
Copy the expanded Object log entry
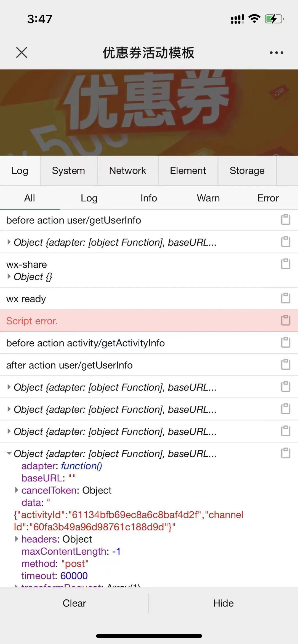286,453
